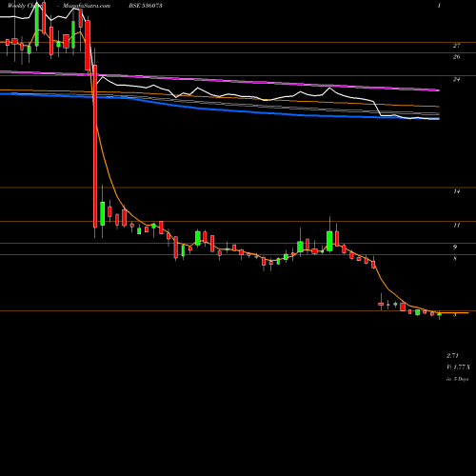The image size is (476, 476).
Task: Select the 9 price axis label
Action: pyautogui.click(x=455, y=248)
